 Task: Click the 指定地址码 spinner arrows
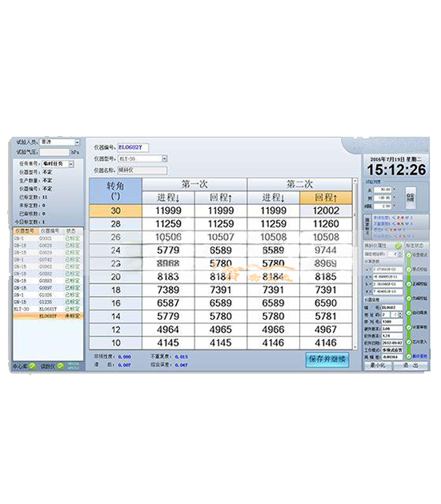click(400, 254)
